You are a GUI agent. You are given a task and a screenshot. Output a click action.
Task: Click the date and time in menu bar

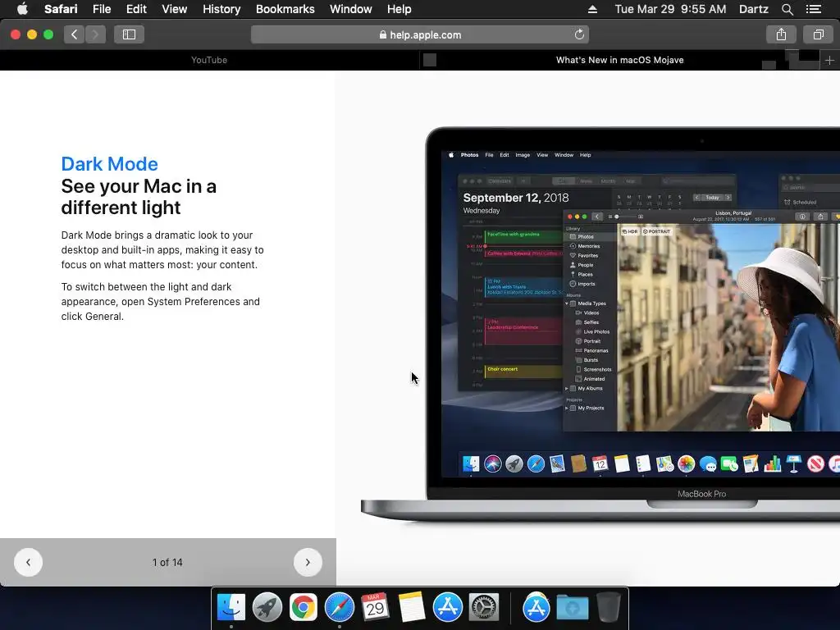pyautogui.click(x=670, y=9)
